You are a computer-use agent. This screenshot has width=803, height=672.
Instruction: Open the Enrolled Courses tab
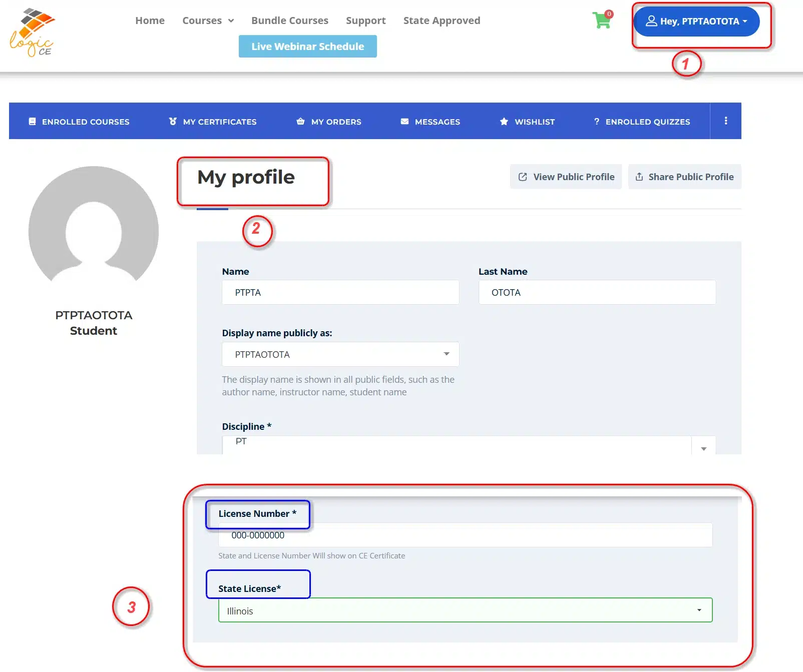(79, 122)
